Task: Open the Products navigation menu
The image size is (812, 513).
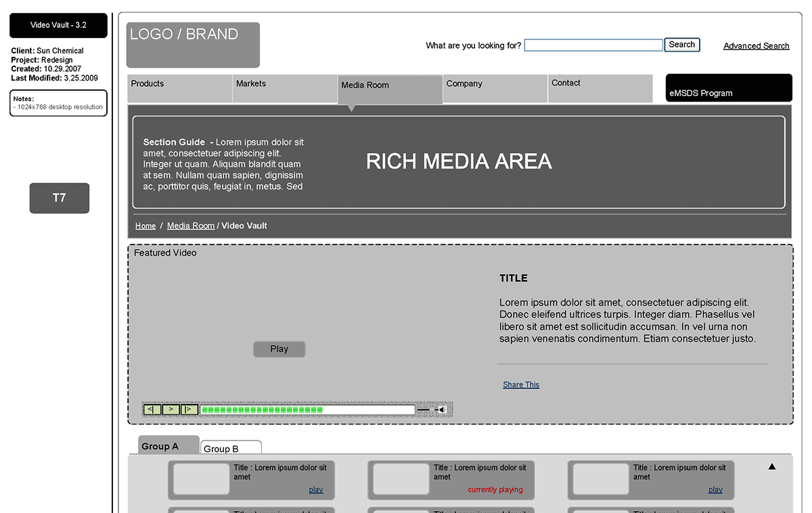Action: point(179,89)
